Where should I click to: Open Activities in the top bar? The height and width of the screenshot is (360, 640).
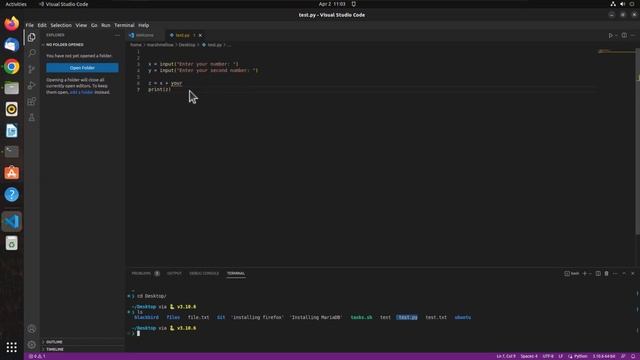coord(16,4)
